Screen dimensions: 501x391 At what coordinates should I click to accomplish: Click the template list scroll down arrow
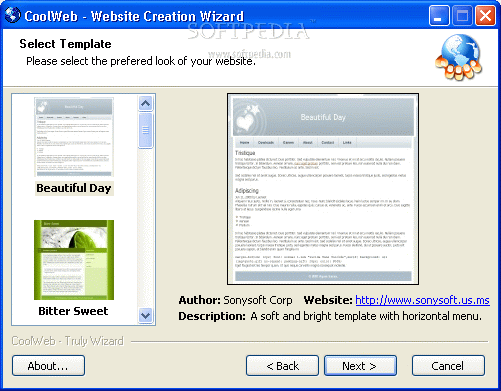click(x=145, y=315)
